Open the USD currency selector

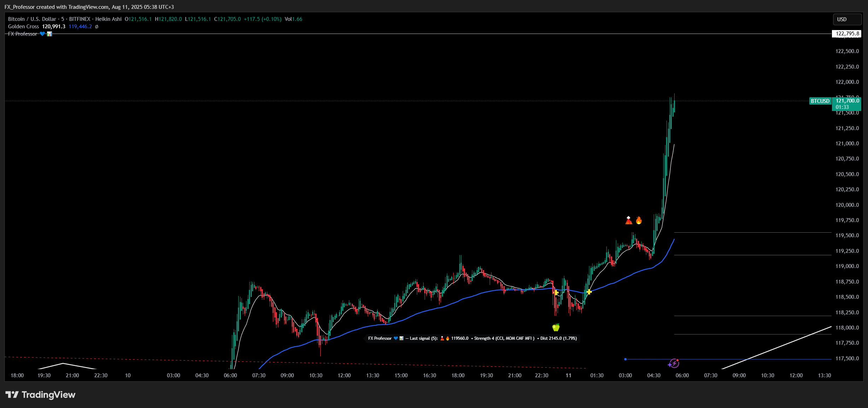click(x=847, y=19)
